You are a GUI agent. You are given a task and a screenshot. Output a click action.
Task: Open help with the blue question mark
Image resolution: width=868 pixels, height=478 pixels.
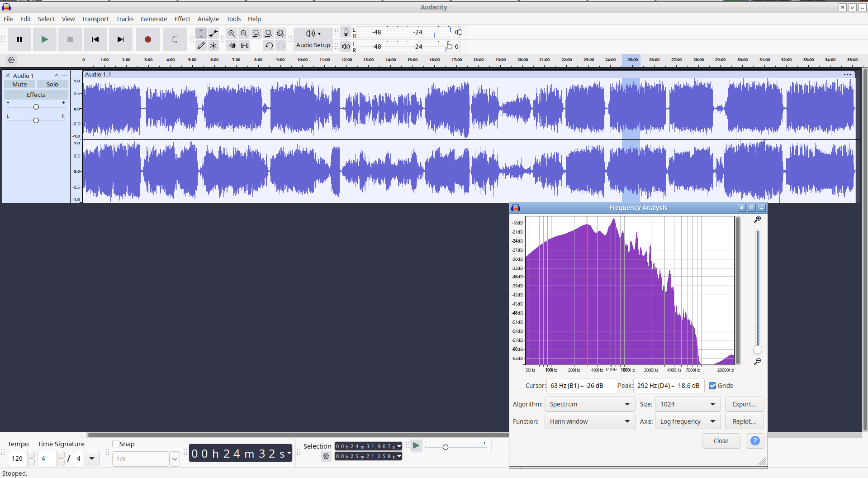point(755,441)
